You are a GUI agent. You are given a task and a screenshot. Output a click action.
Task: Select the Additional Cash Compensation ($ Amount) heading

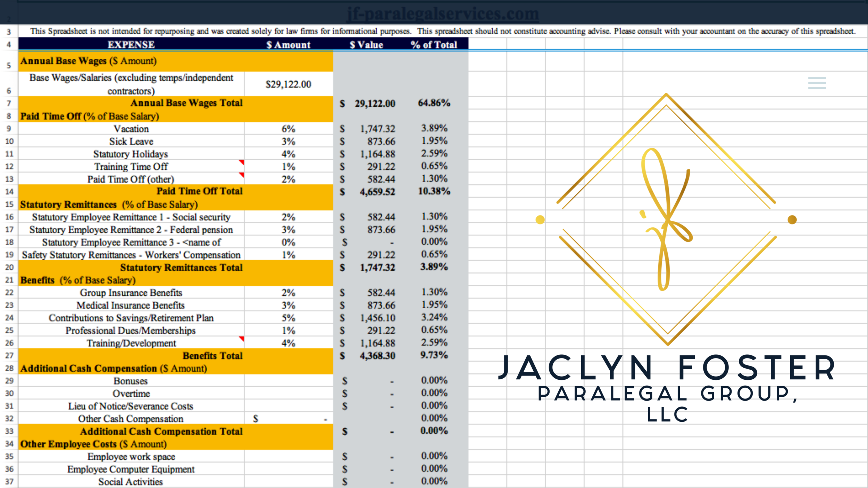(x=114, y=368)
